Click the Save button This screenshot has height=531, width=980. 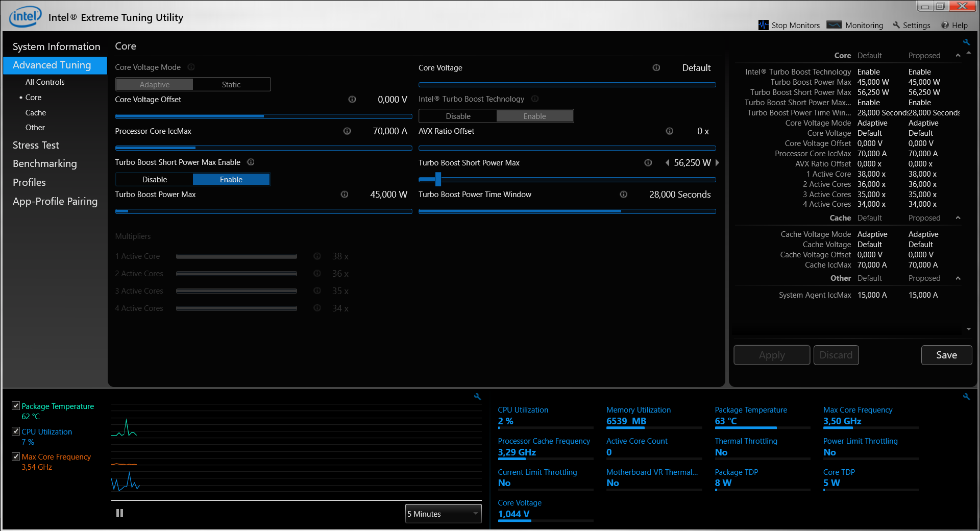click(946, 355)
